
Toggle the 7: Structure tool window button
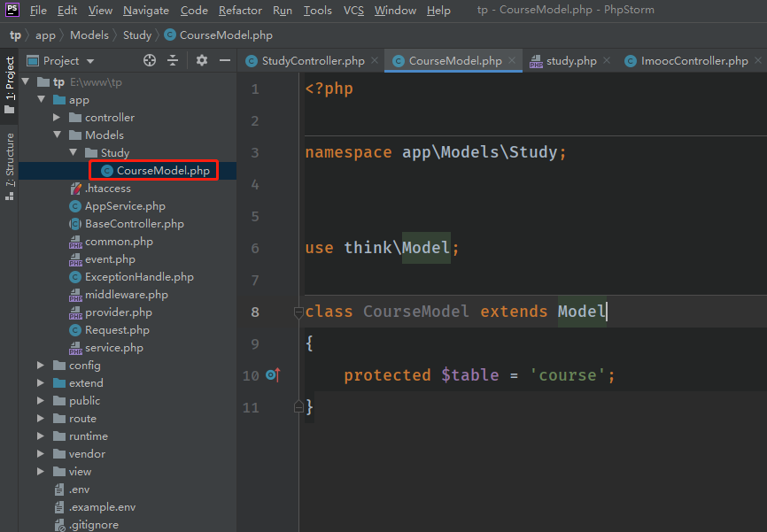[9, 166]
